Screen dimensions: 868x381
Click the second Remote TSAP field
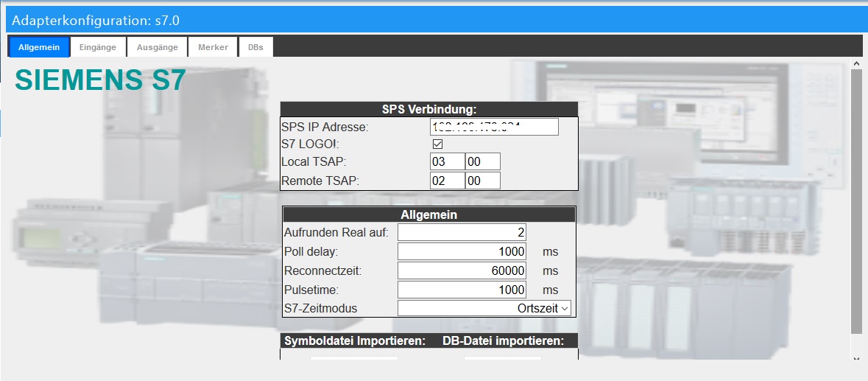[x=483, y=181]
